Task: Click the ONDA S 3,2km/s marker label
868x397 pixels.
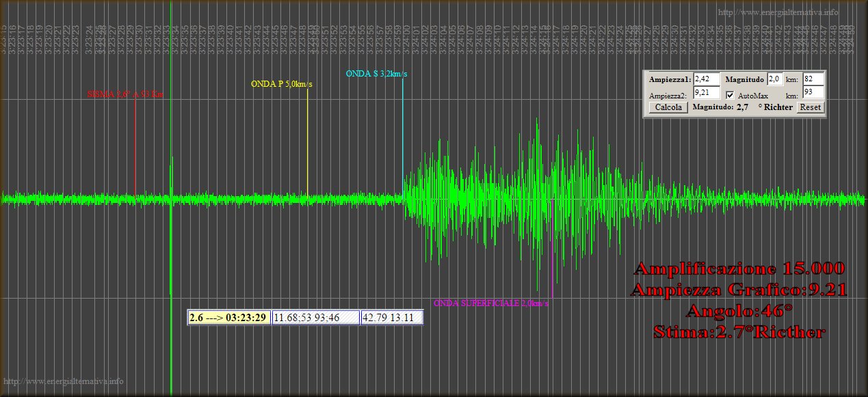Action: click(x=377, y=73)
